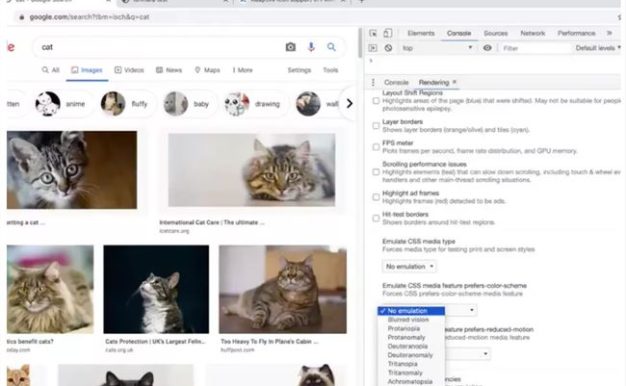Click the microphone voice search icon
The width and height of the screenshot is (626, 386).
point(311,47)
